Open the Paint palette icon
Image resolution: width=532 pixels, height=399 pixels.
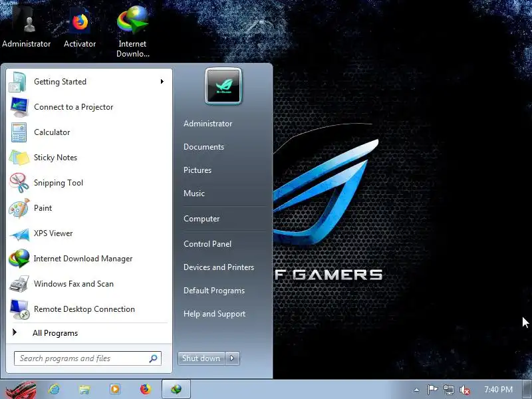[19, 208]
